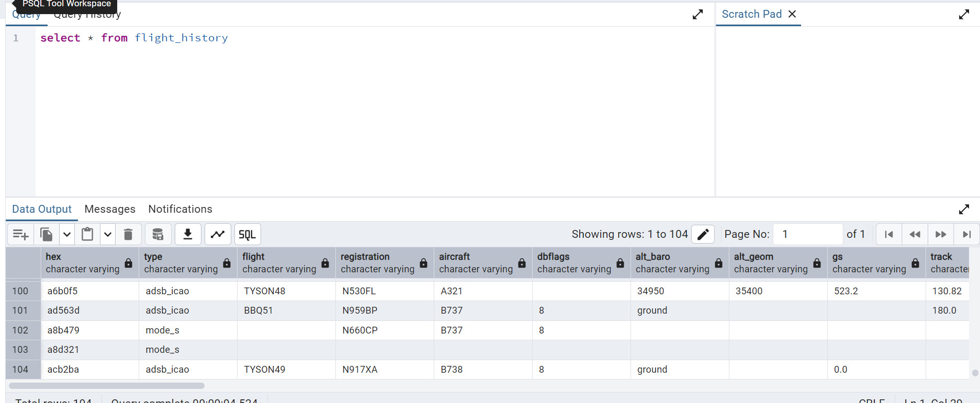Open the paste options dropdown arrow
Viewport: 980px width, 403px height.
(x=108, y=234)
